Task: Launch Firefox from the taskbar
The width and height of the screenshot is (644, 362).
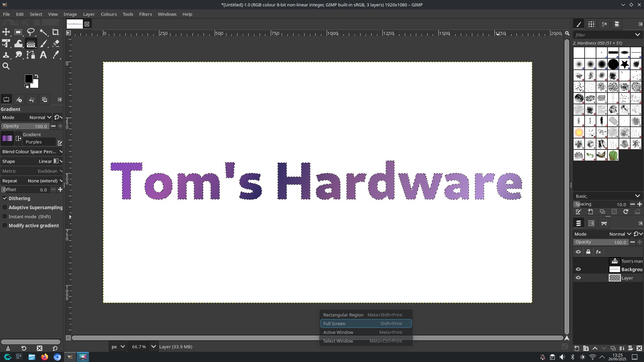Action: click(x=45, y=357)
